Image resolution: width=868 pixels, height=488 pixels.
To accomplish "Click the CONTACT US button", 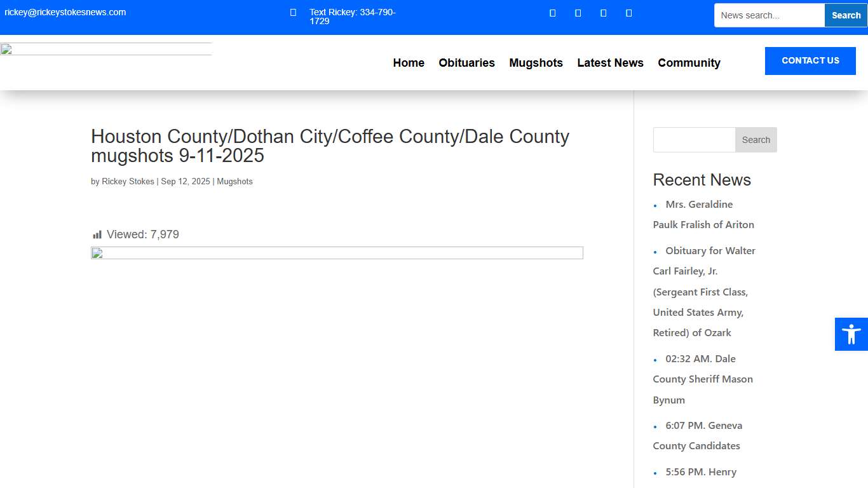I will pyautogui.click(x=810, y=60).
